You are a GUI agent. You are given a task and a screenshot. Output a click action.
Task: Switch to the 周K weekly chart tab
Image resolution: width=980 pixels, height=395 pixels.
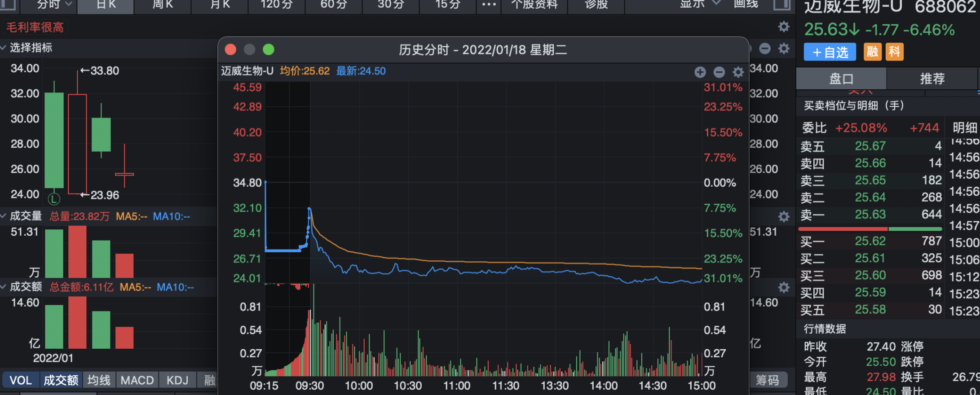(x=163, y=4)
